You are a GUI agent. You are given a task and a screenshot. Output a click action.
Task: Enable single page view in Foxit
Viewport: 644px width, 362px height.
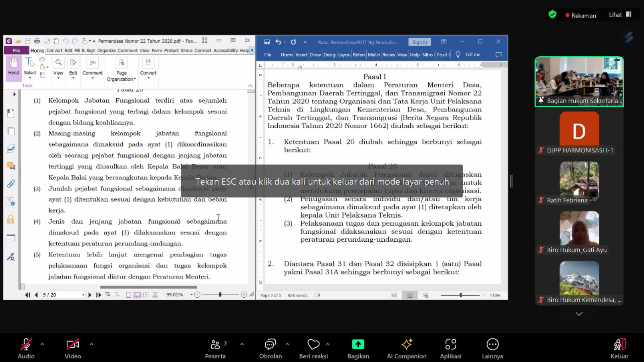click(x=128, y=295)
